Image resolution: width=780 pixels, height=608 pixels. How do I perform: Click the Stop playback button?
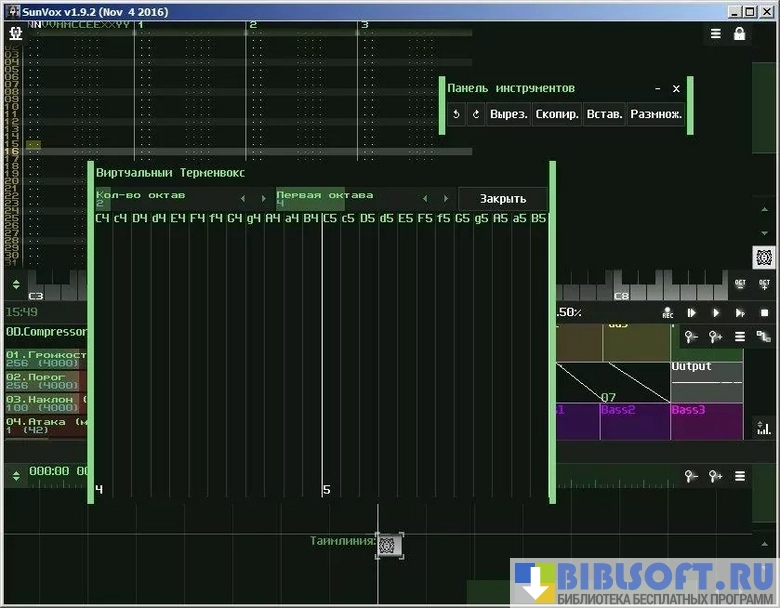[764, 313]
